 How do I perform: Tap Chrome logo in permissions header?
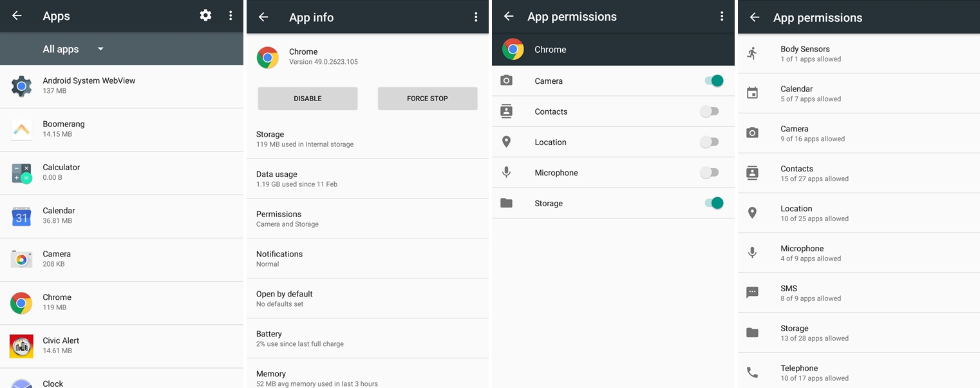pyautogui.click(x=513, y=50)
